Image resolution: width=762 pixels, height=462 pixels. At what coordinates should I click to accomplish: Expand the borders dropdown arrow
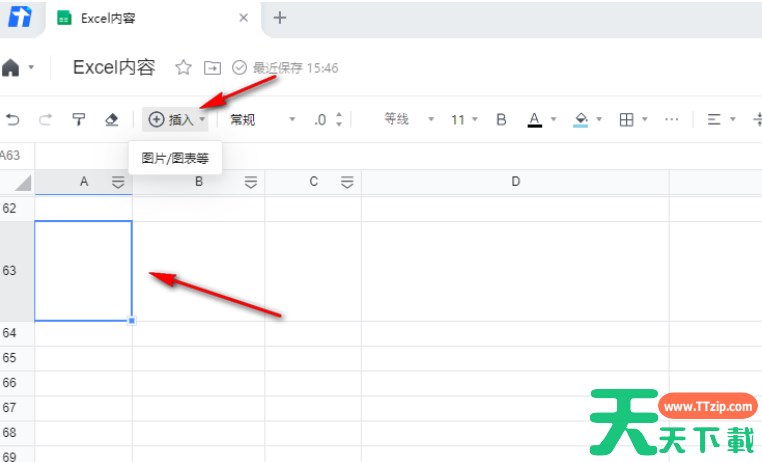click(645, 119)
